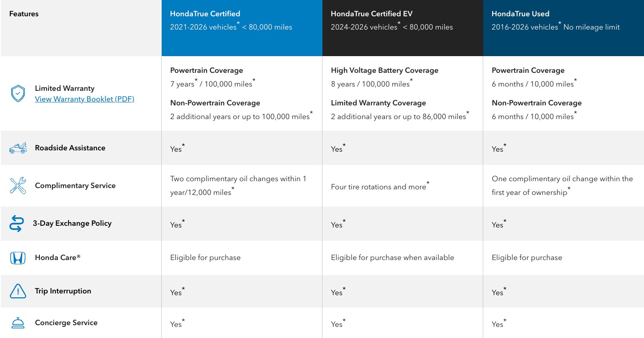The image size is (644, 338).
Task: Click Concierge Service Yes footnote under Certified EV
Action: click(344, 321)
